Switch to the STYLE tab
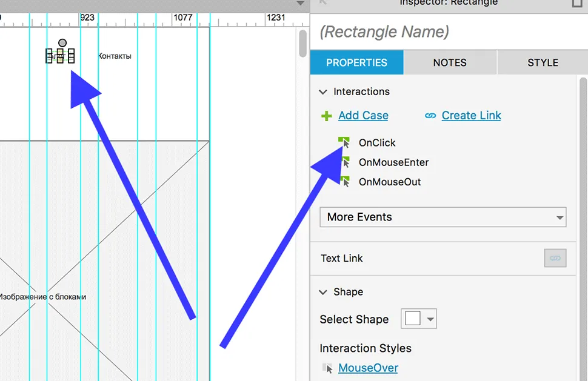The height and width of the screenshot is (381, 588). coord(543,62)
